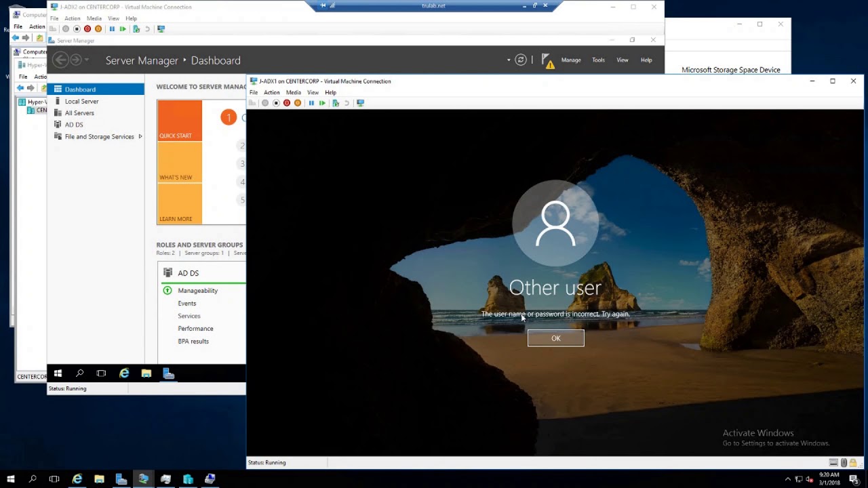Click Server Manager icon in J-ADX2 guest taskbar
Viewport: 868px width, 488px height.
(x=168, y=373)
